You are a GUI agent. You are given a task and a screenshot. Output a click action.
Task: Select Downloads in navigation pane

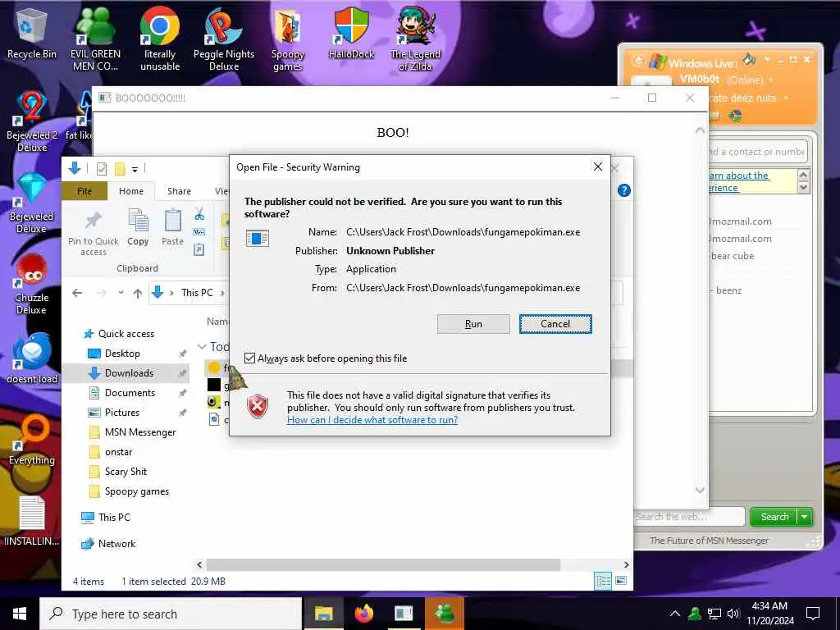click(129, 373)
